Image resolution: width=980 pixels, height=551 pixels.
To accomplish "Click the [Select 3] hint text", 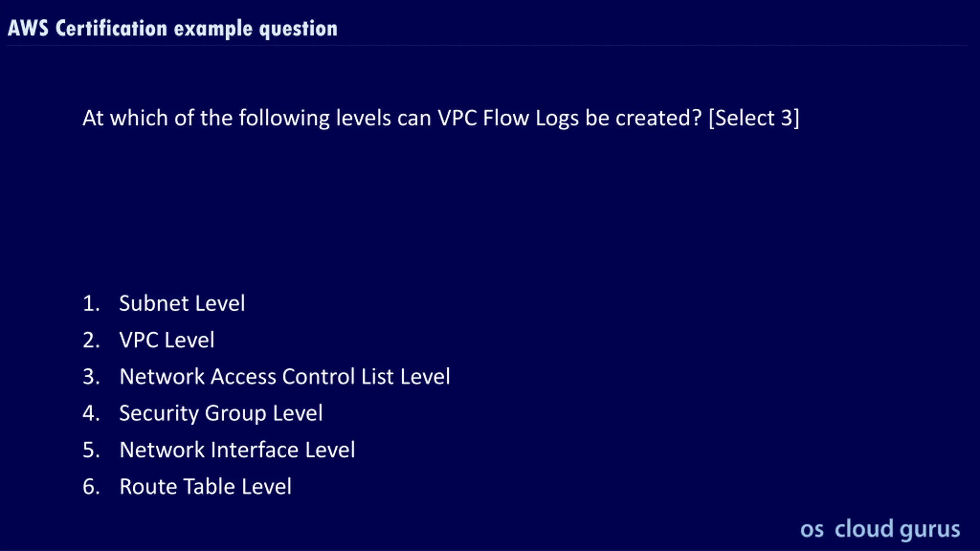I will click(x=754, y=118).
